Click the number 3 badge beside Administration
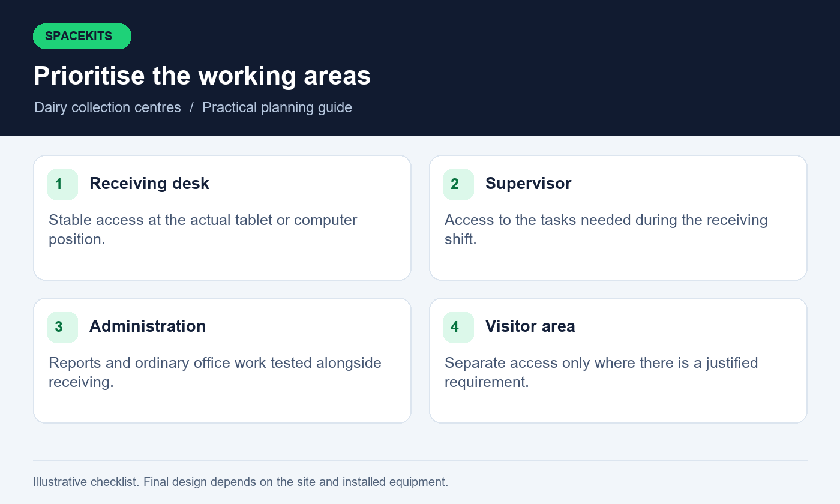 pos(62,327)
